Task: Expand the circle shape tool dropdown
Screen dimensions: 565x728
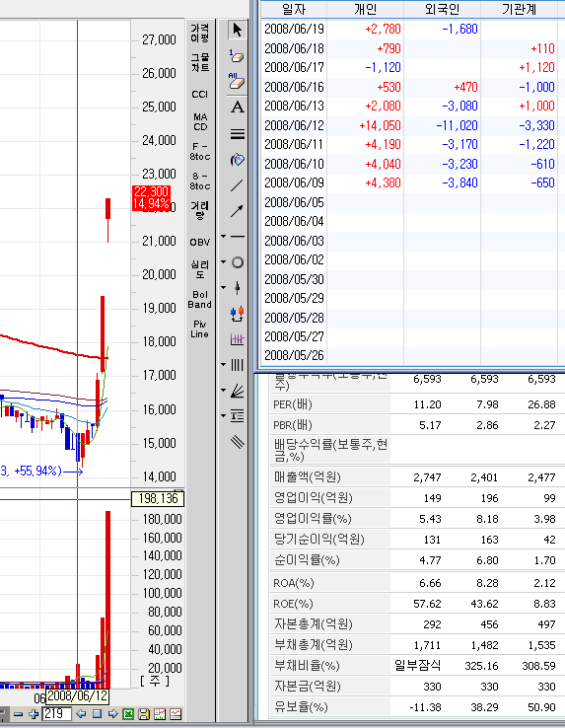Action: pyautogui.click(x=223, y=262)
